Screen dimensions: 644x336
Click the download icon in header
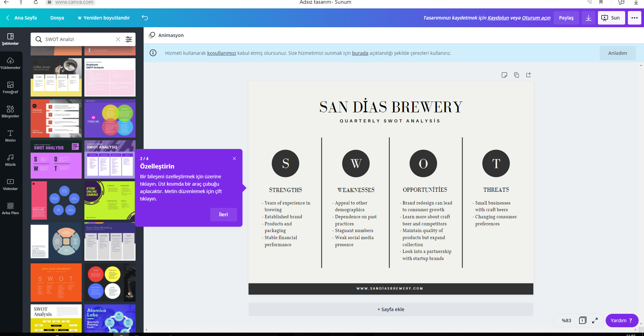pyautogui.click(x=589, y=18)
